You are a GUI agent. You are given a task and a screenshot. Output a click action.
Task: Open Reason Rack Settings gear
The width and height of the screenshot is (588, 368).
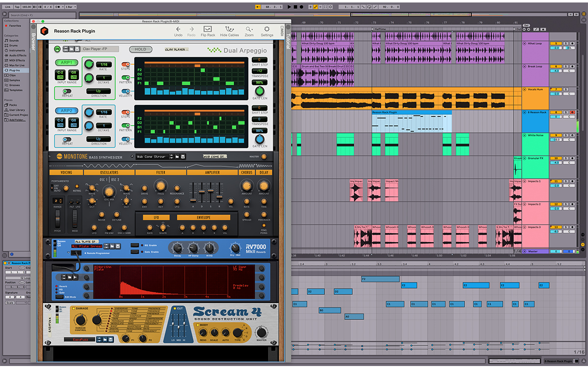[267, 29]
